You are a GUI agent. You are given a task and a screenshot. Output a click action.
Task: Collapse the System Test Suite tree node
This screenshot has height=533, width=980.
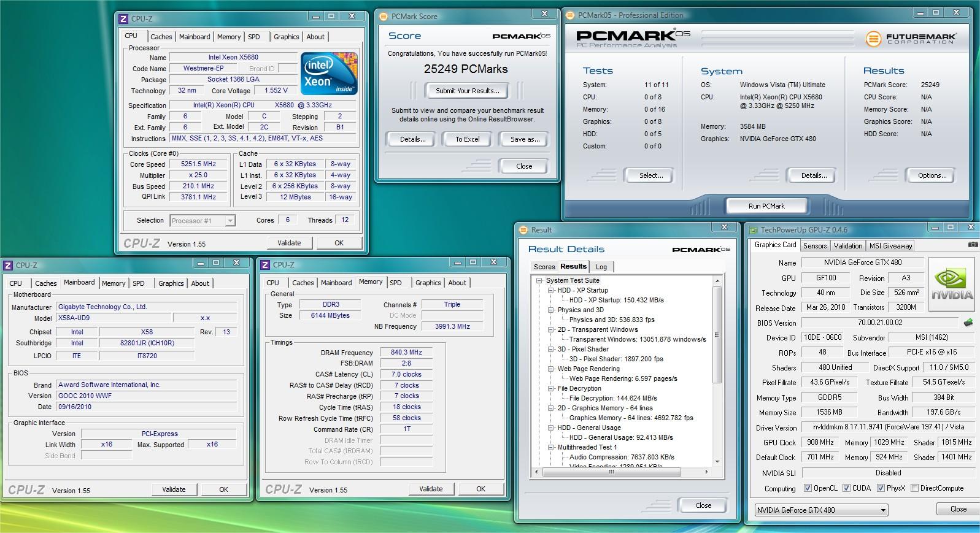click(x=539, y=280)
